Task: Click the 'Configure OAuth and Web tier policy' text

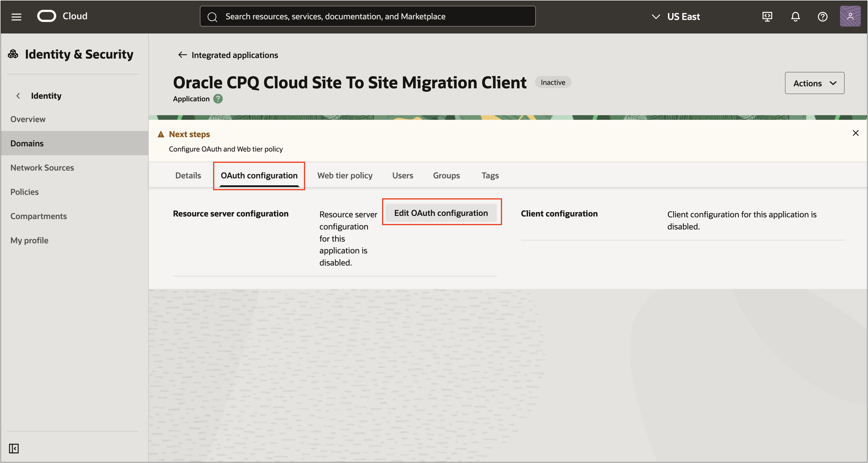Action: click(226, 149)
